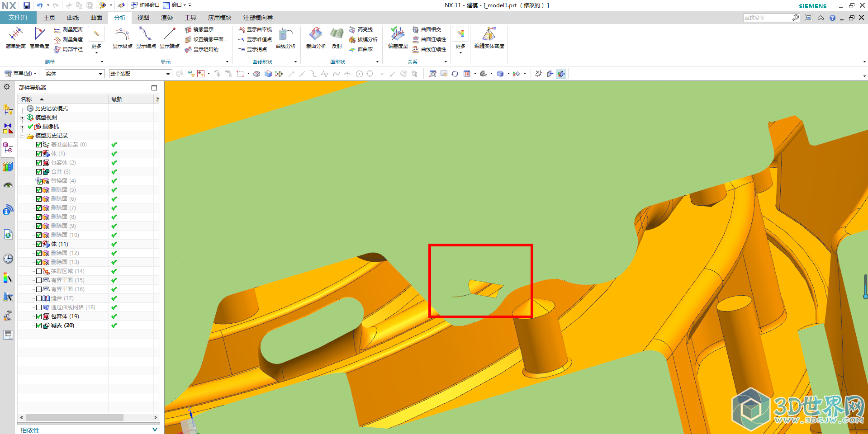
Task: Switch to the 曲面 tab
Action: coord(96,18)
